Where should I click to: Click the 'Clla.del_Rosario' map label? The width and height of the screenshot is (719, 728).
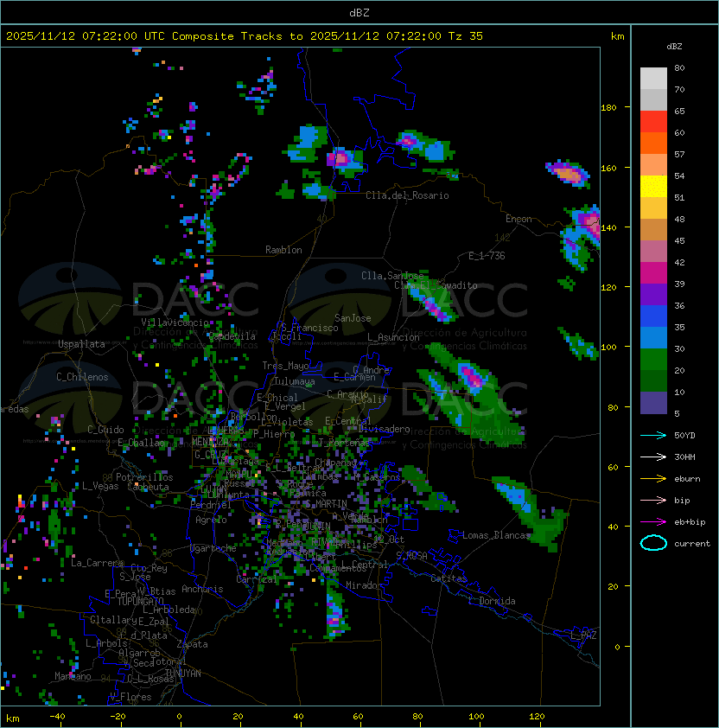pos(407,195)
